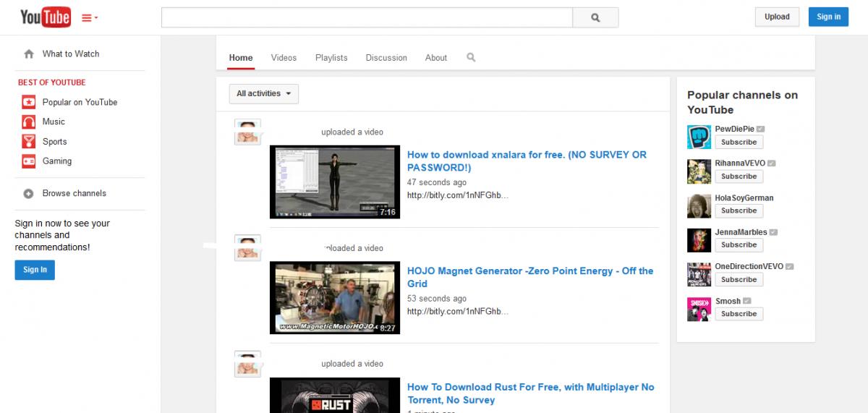Click the YouTube logo
The height and width of the screenshot is (413, 868).
pos(46,17)
